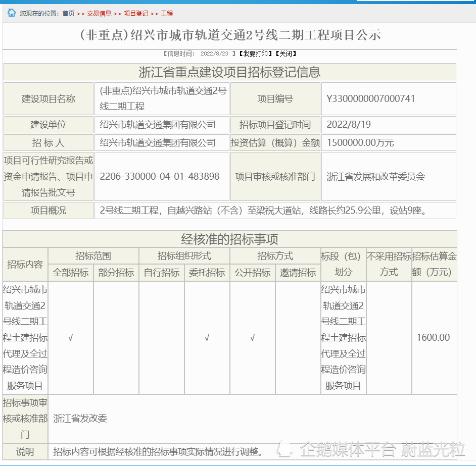Select 标段划分 cell text 土建招标代理

click(343, 338)
